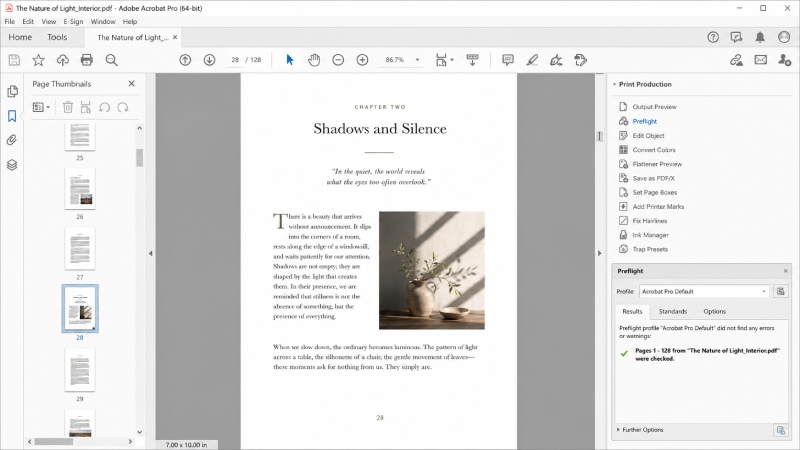The width and height of the screenshot is (800, 450).
Task: Add file to Starred with star icon
Action: (38, 60)
